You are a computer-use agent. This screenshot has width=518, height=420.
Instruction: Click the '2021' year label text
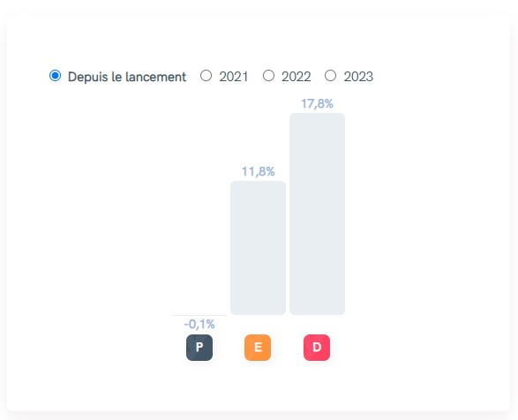pyautogui.click(x=234, y=77)
